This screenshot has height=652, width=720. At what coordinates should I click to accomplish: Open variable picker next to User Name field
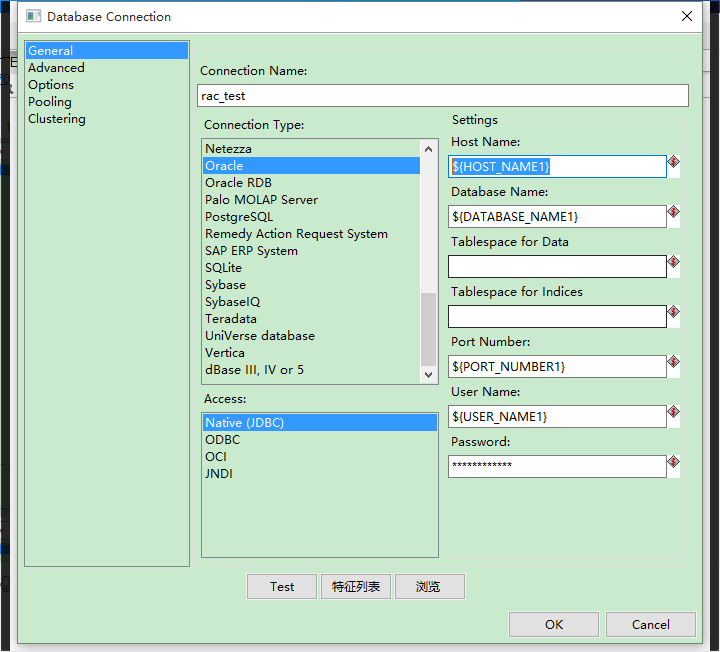[673, 412]
